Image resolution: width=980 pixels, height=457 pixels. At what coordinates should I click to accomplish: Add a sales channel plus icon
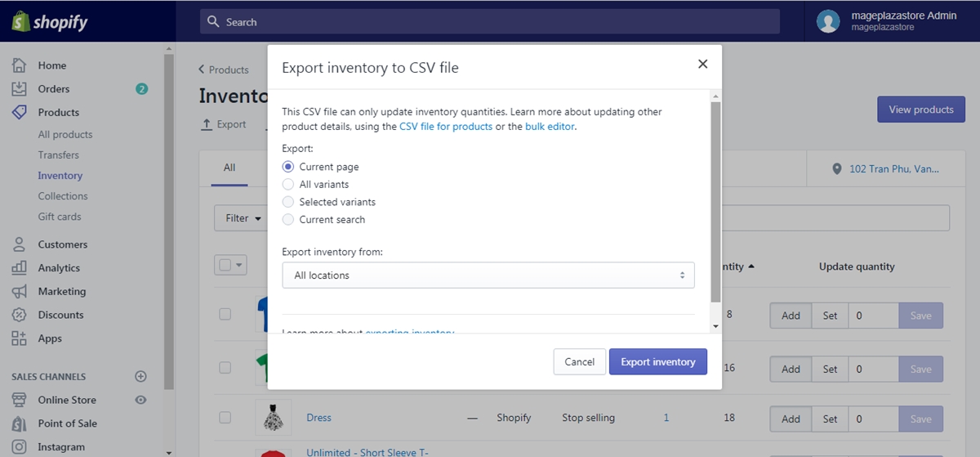140,377
